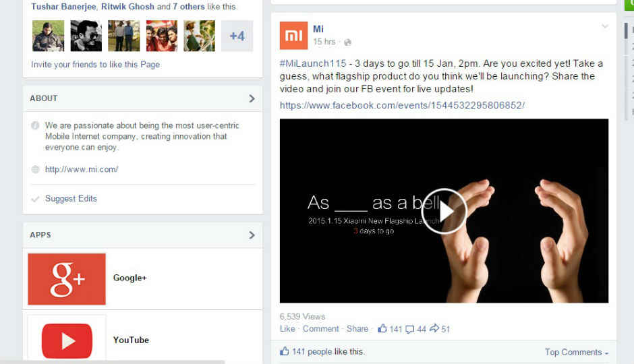The width and height of the screenshot is (634, 364).
Task: Open the Mi page name link
Action: [x=318, y=29]
